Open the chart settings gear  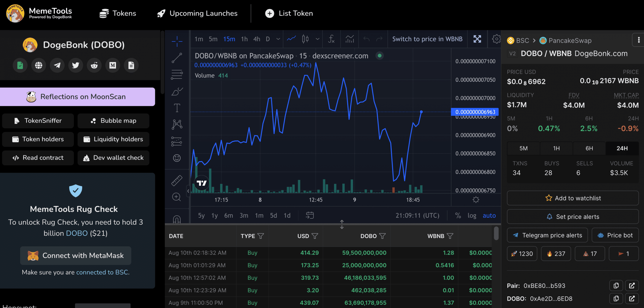tap(496, 39)
